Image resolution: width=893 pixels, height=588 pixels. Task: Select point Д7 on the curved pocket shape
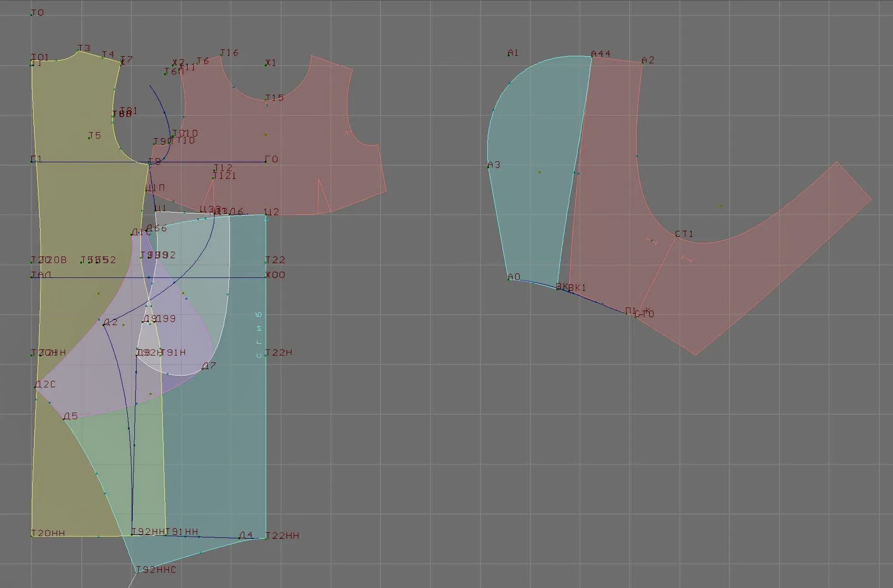coord(203,369)
